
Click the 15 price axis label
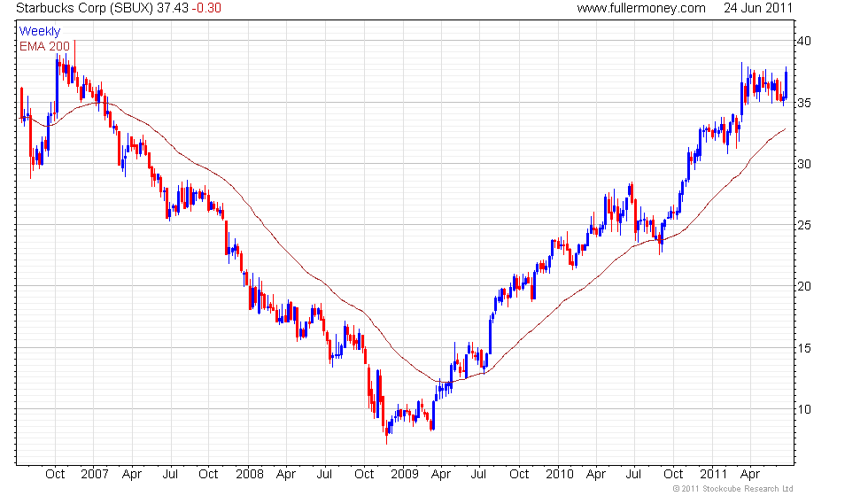coord(802,348)
